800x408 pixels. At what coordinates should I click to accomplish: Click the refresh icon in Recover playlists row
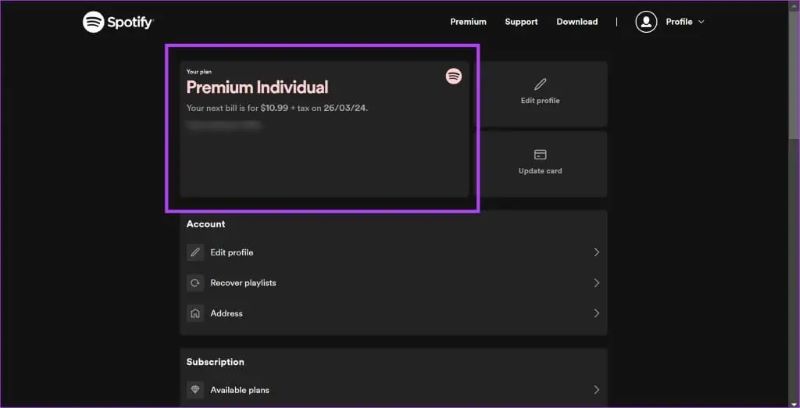[195, 283]
